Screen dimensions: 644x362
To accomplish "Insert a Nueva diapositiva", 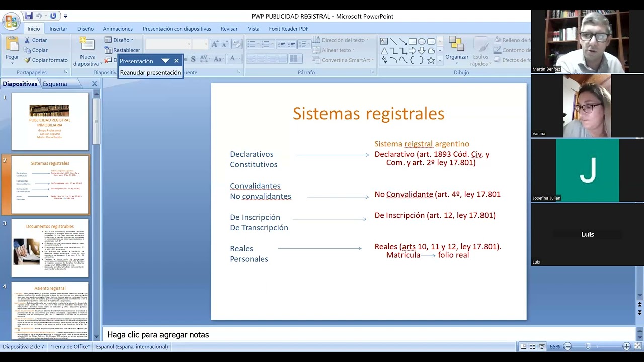I will click(x=87, y=52).
